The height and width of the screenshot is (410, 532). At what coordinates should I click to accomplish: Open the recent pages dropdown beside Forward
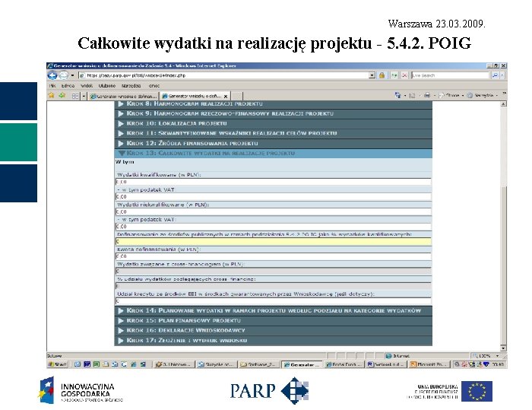point(72,75)
